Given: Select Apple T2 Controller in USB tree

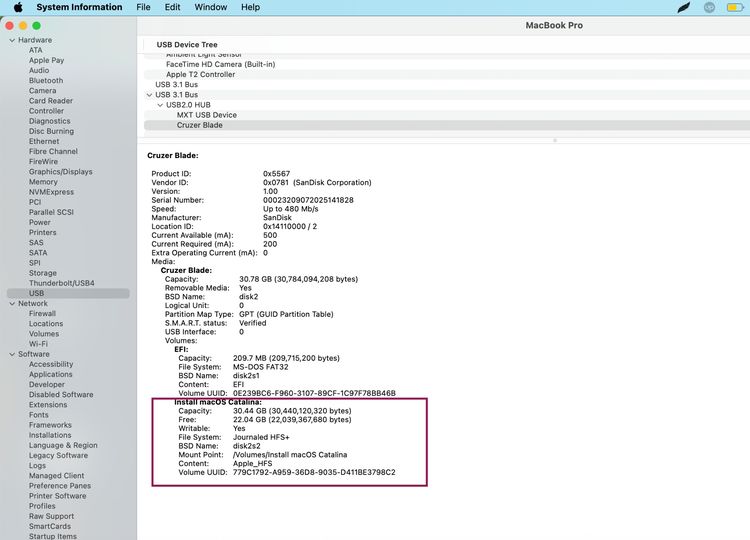Looking at the screenshot, I should pos(446,75).
